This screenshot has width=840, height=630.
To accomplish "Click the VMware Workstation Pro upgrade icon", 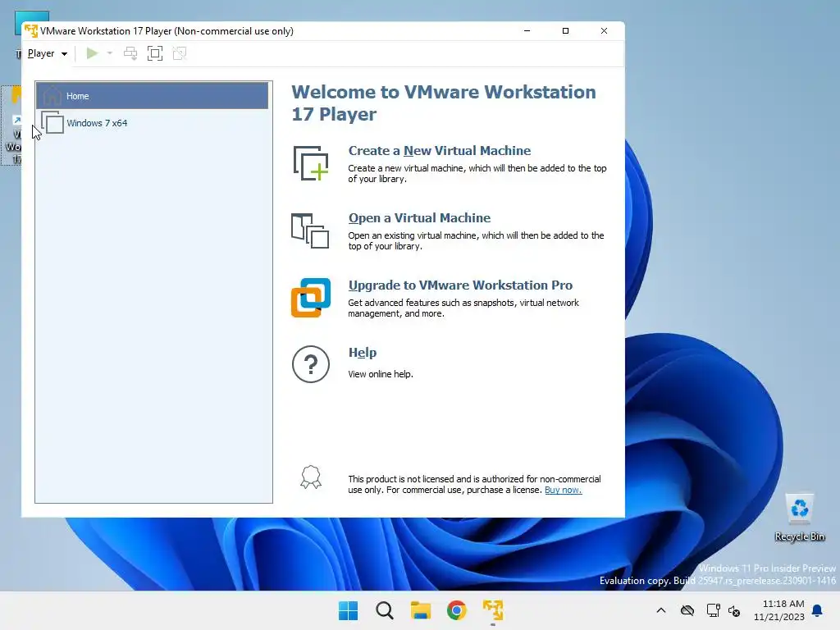I will click(311, 298).
